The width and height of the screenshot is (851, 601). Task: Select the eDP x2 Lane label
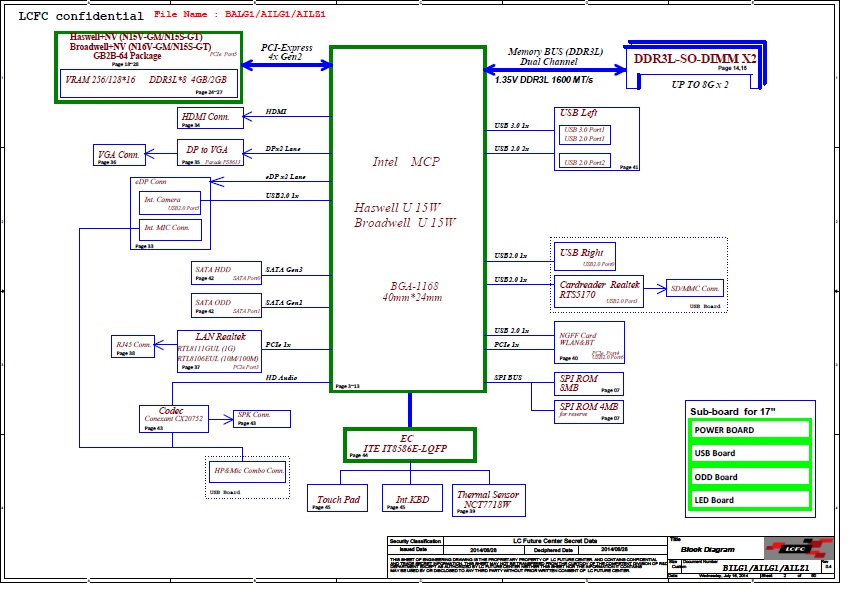pos(285,177)
